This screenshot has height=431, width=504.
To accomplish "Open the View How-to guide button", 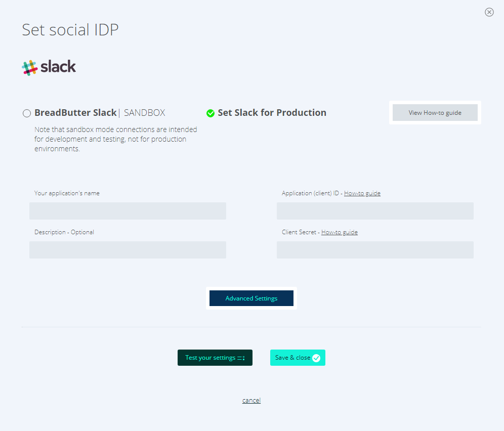I will point(435,112).
